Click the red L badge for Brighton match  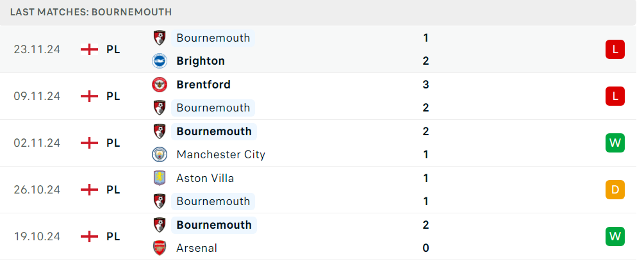click(615, 49)
